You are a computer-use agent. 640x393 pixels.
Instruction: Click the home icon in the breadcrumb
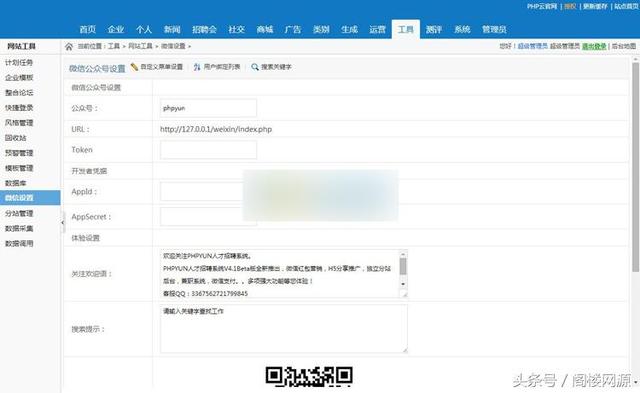(69, 47)
